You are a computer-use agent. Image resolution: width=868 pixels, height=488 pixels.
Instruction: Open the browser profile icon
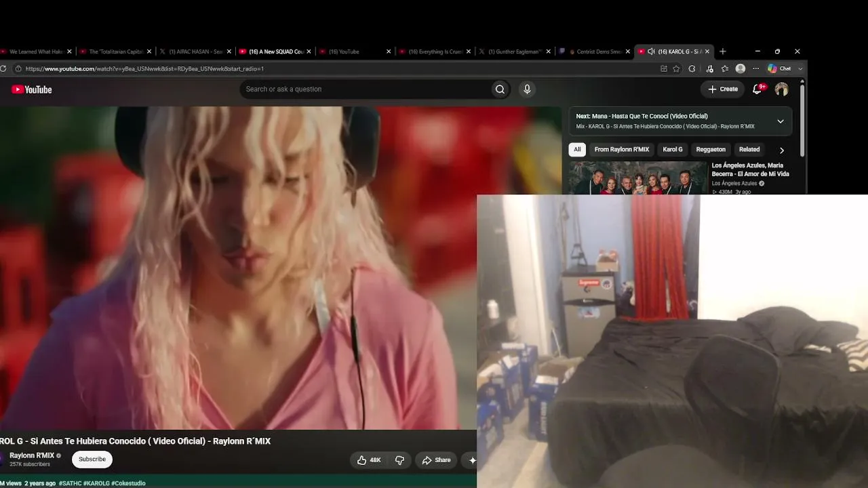(741, 68)
